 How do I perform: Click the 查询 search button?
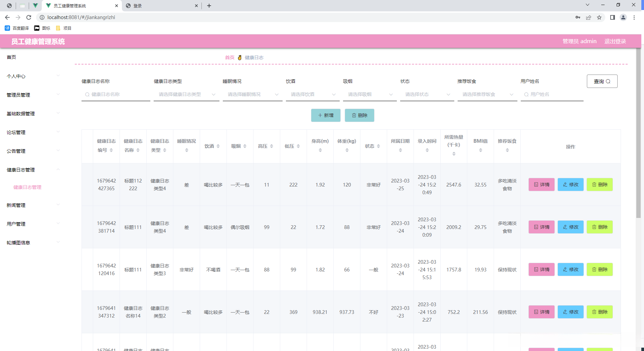tap(602, 81)
